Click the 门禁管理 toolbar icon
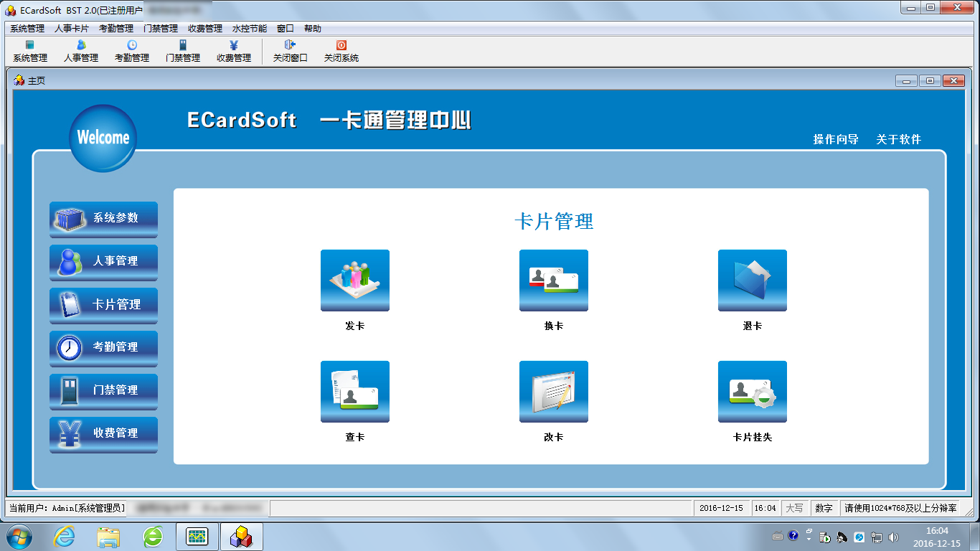Image resolution: width=980 pixels, height=551 pixels. tap(183, 52)
